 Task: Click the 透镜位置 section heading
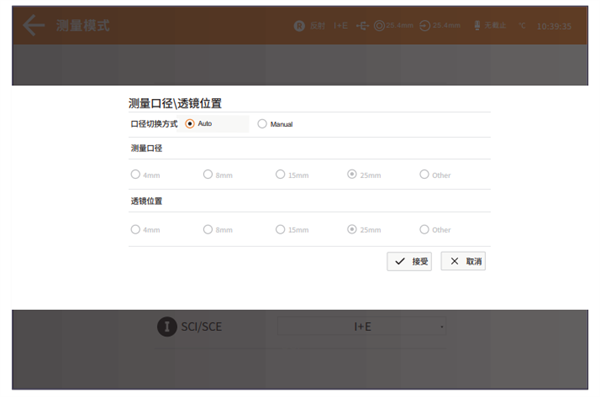pyautogui.click(x=146, y=201)
